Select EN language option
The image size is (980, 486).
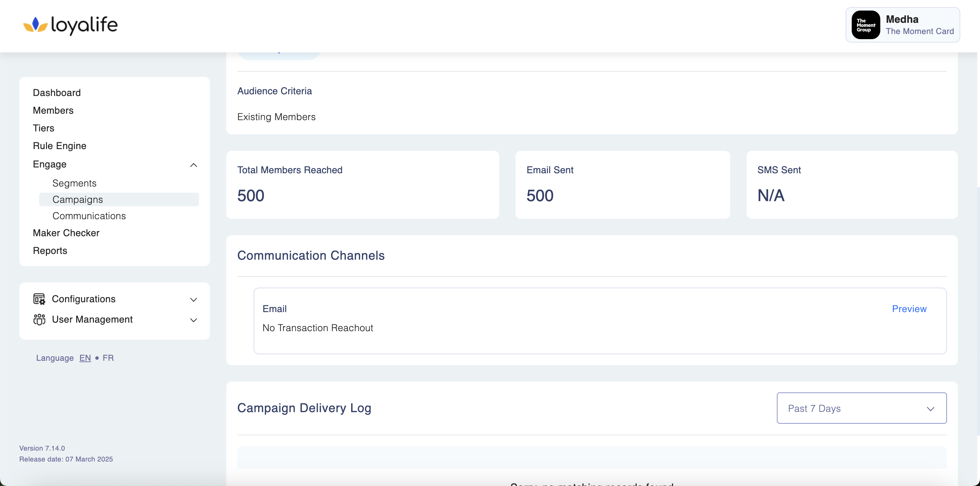pyautogui.click(x=85, y=358)
